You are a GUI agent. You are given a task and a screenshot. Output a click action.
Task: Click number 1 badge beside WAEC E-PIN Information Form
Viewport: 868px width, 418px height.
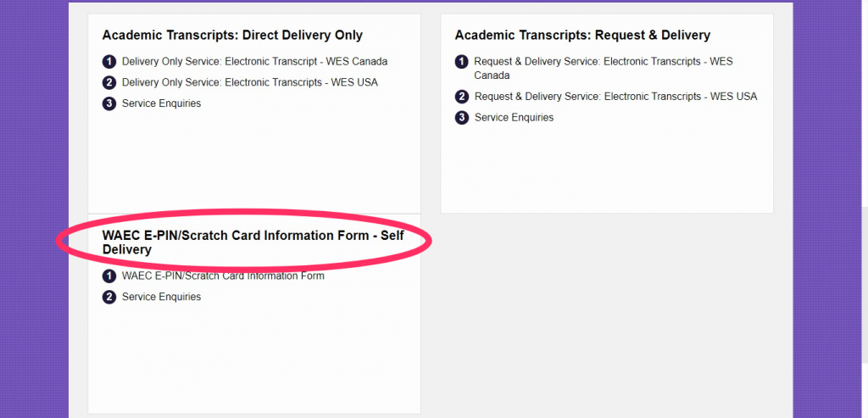point(108,276)
